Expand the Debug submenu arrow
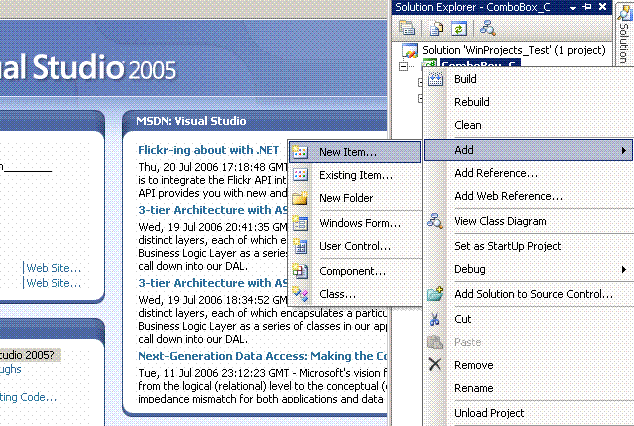Screen dimensions: 634x426 [x=623, y=269]
